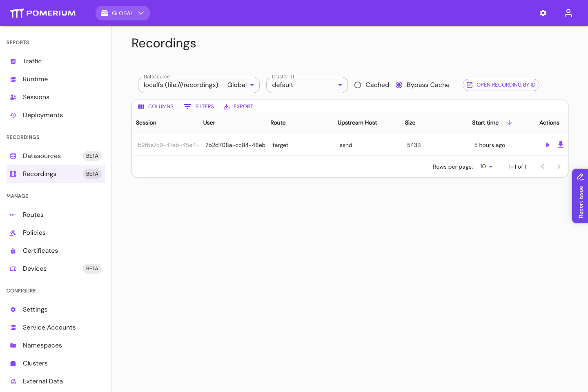Click user cell 7b2d708a-cc84-48eb

pos(235,145)
